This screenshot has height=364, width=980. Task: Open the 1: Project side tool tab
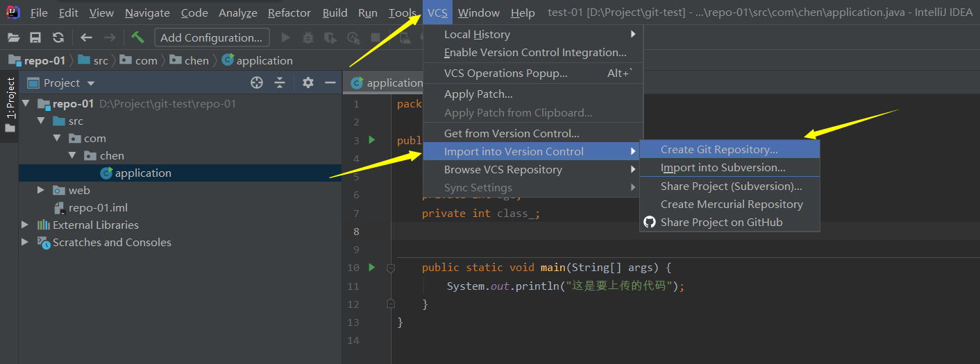click(x=10, y=106)
